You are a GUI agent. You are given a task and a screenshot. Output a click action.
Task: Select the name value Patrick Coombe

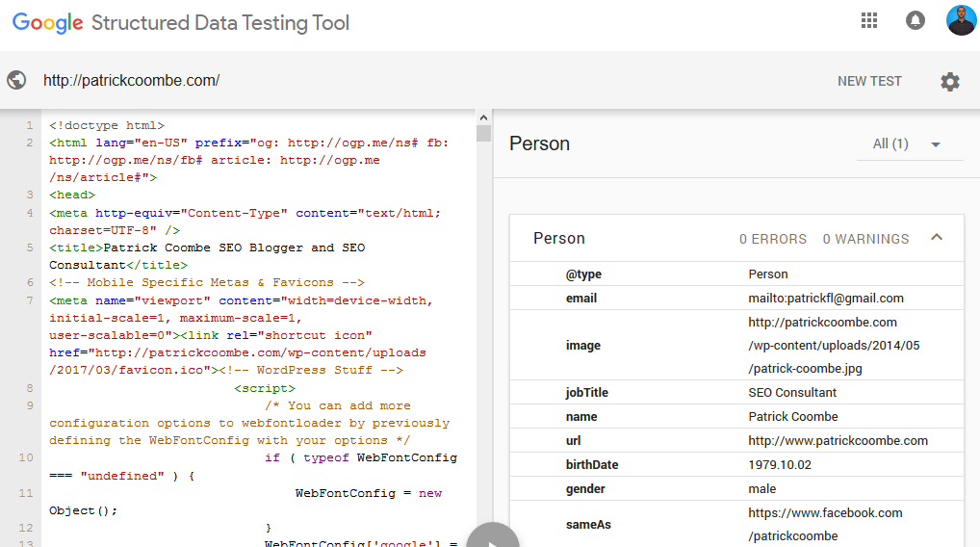pyautogui.click(x=792, y=416)
